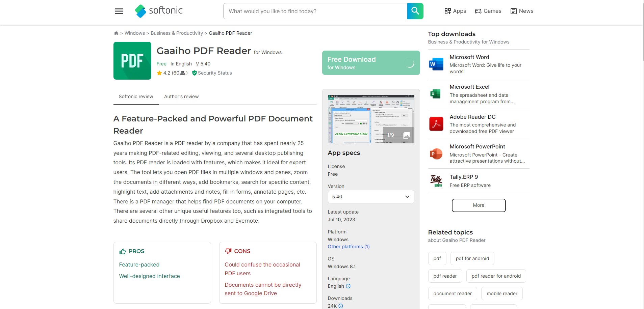Click 'Could confuse the occasional' con text

point(262,265)
